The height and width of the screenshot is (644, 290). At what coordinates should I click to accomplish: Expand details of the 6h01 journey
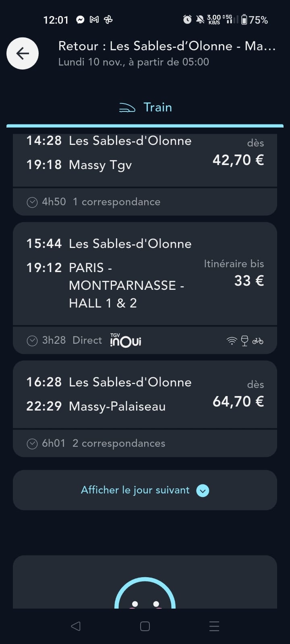point(32,444)
